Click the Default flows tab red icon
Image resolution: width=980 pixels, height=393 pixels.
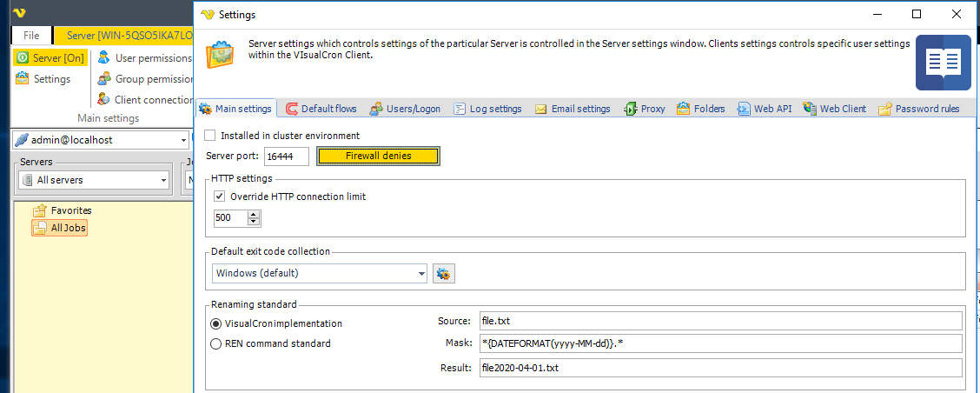(291, 109)
